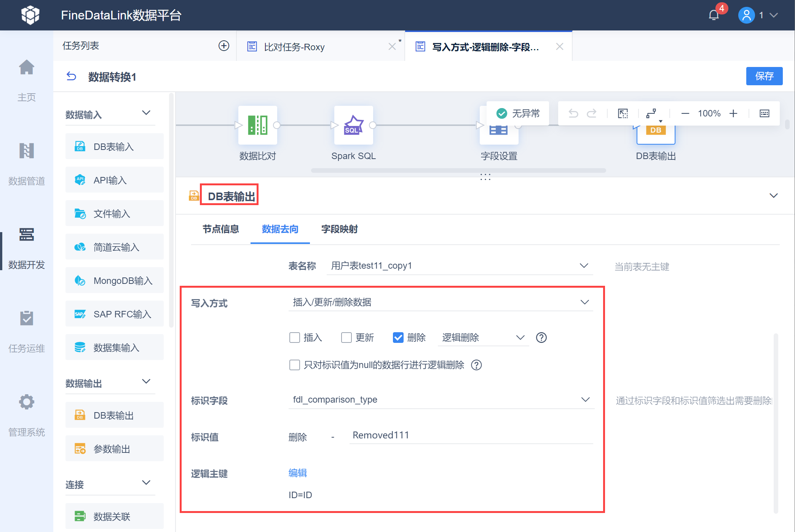This screenshot has height=532, width=795.
Task: Click the undo arrow in canvas toolbar
Action: pyautogui.click(x=573, y=113)
